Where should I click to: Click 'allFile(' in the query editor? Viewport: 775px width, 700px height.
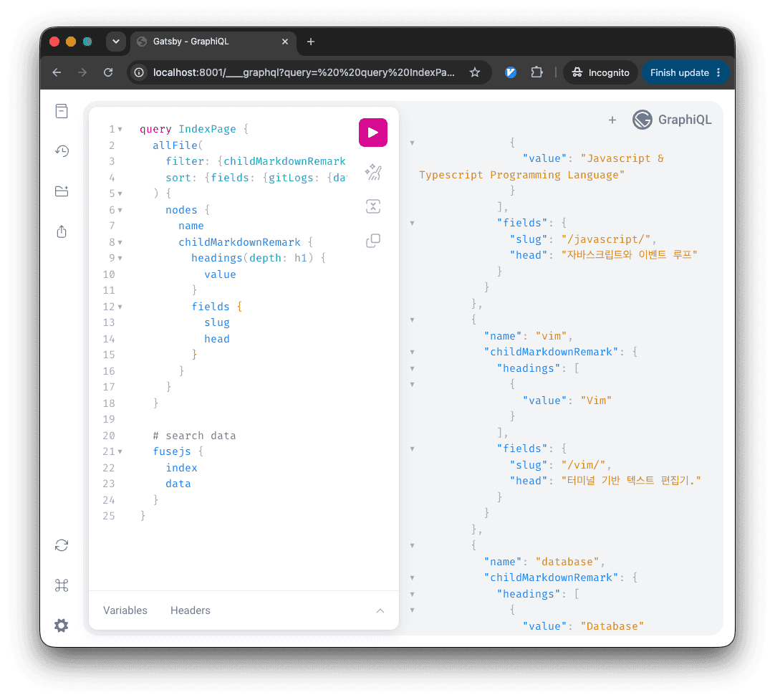pyautogui.click(x=178, y=145)
